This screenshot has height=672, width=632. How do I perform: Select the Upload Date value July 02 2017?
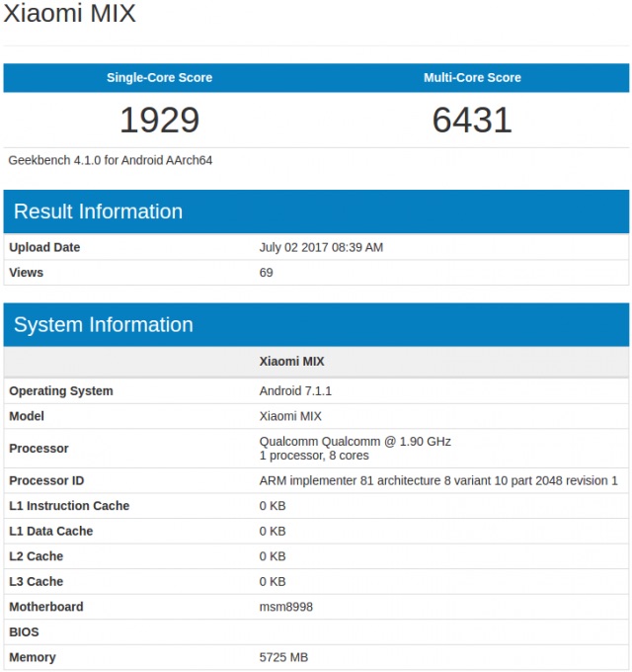click(321, 247)
